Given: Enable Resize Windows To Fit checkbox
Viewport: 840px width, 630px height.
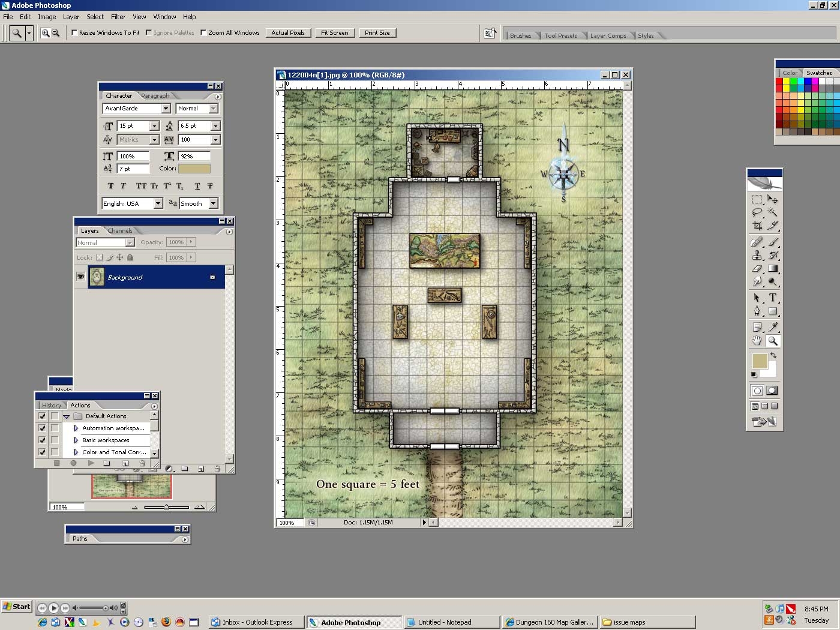Looking at the screenshot, I should 75,33.
